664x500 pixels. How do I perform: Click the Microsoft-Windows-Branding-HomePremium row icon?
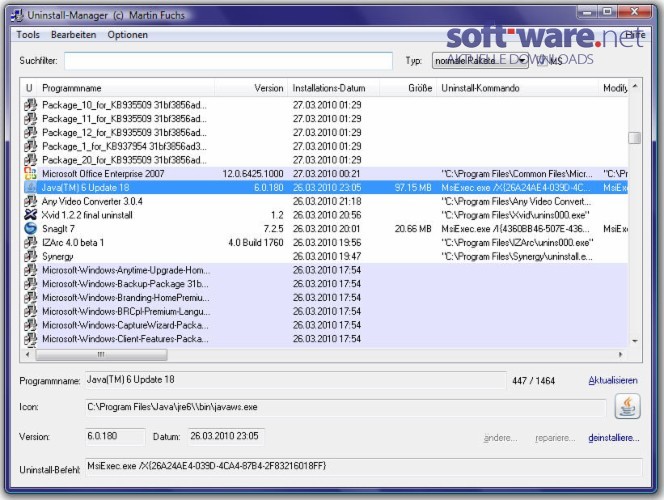30,298
